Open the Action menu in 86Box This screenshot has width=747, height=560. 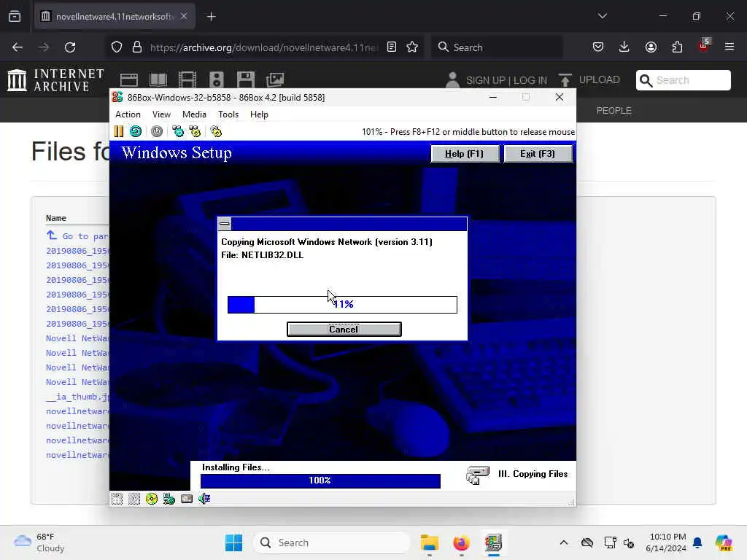(x=128, y=114)
